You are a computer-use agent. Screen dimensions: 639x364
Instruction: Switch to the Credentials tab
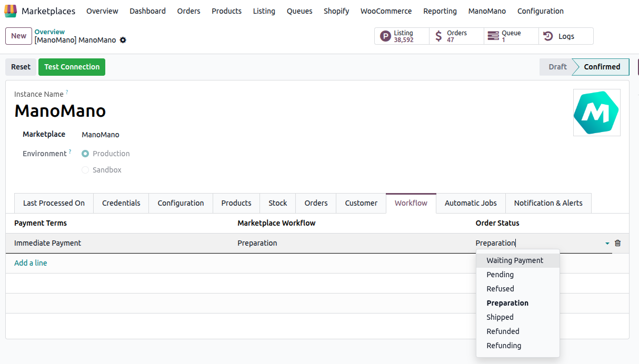121,203
